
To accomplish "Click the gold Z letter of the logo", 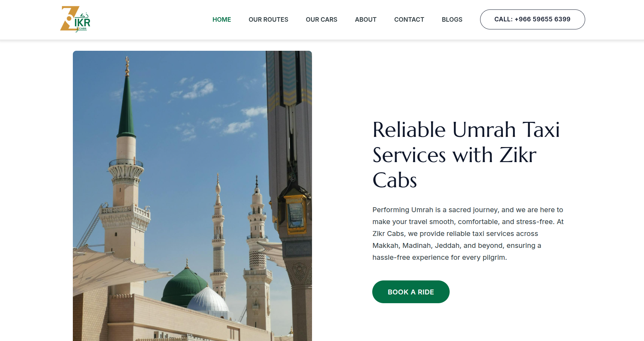I will coord(69,18).
